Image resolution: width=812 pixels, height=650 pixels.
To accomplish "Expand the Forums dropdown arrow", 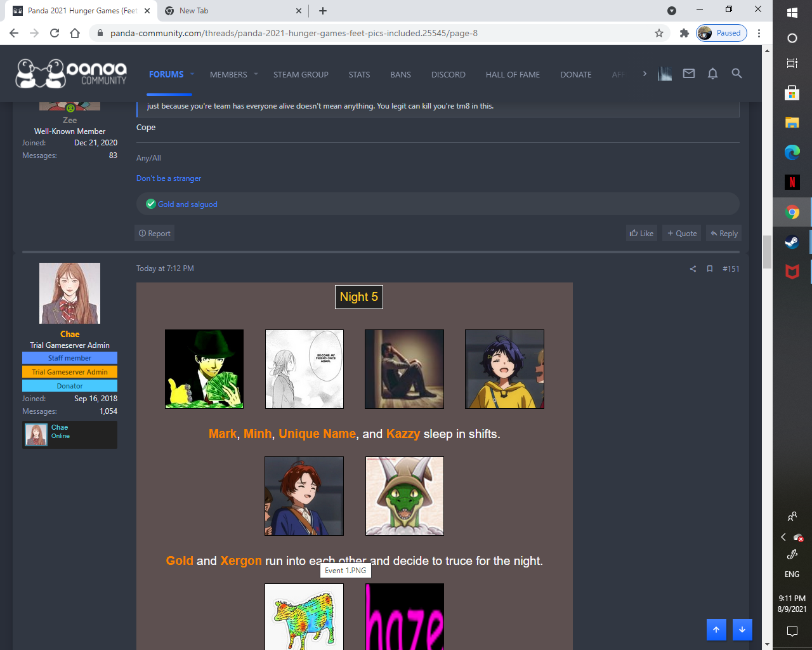I will [192, 74].
